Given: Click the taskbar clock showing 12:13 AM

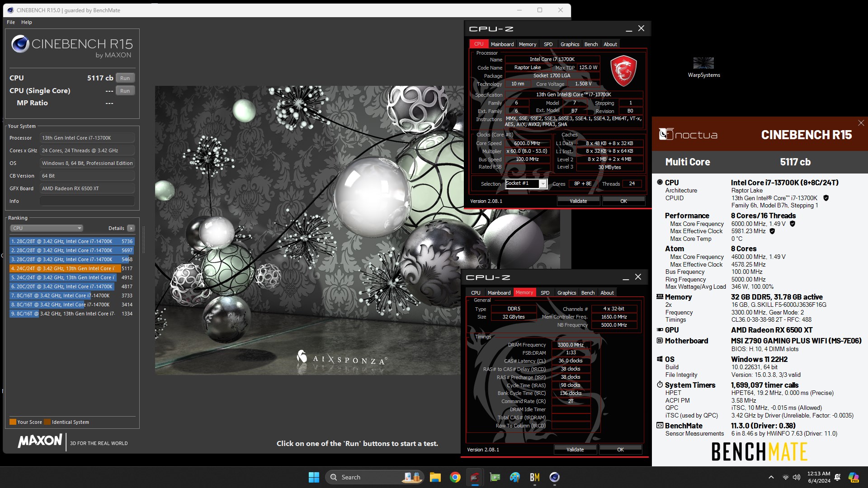Looking at the screenshot, I should pyautogui.click(x=819, y=477).
